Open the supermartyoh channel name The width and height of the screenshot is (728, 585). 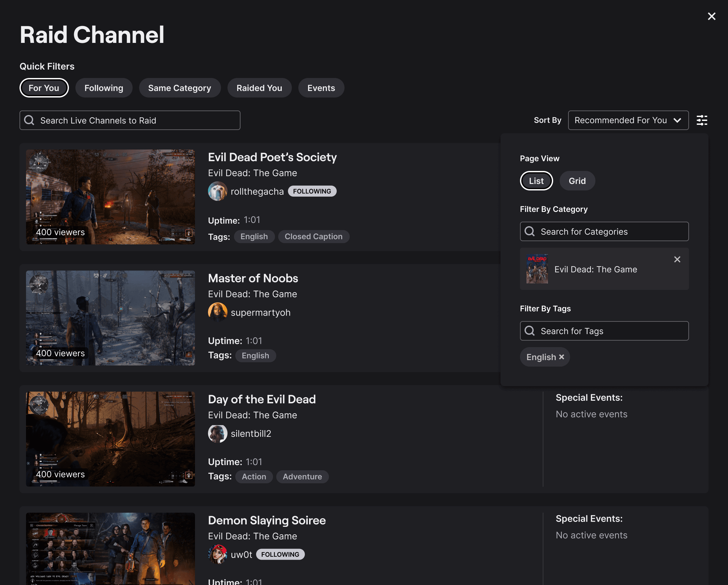(260, 313)
